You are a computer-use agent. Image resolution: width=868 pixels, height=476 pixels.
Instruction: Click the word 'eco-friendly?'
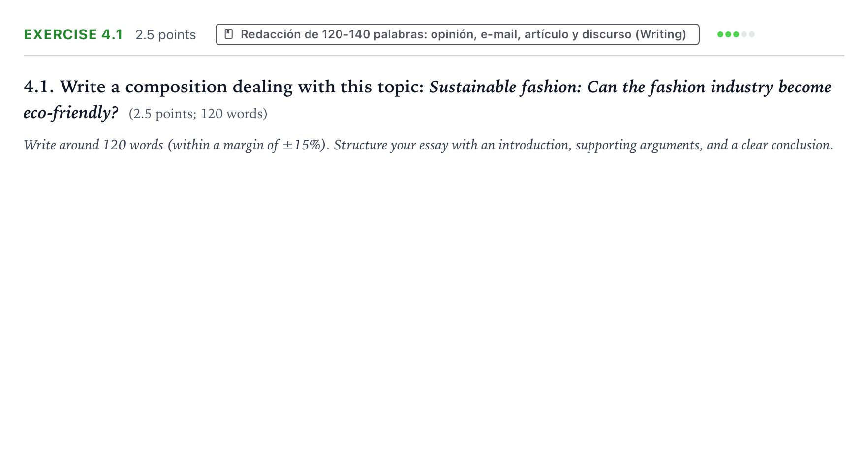coord(71,113)
